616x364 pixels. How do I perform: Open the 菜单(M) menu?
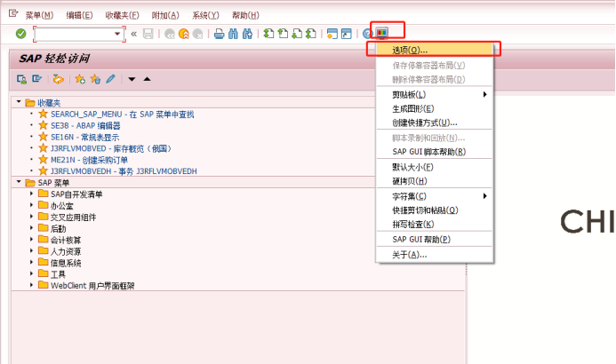click(39, 15)
